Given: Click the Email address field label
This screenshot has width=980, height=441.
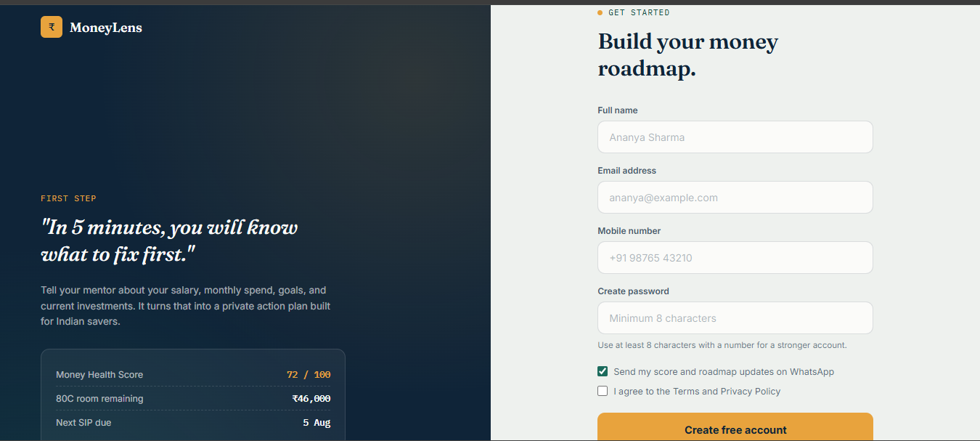Looking at the screenshot, I should [x=627, y=171].
